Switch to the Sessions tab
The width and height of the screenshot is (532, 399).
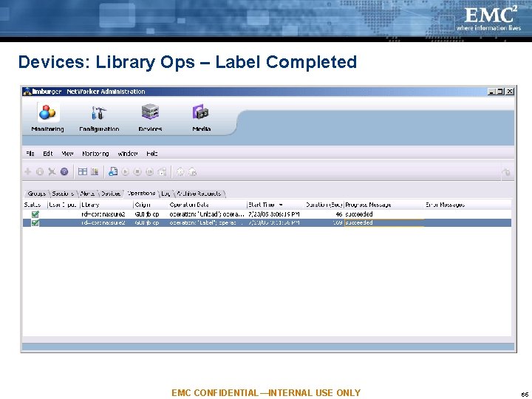[x=63, y=194]
